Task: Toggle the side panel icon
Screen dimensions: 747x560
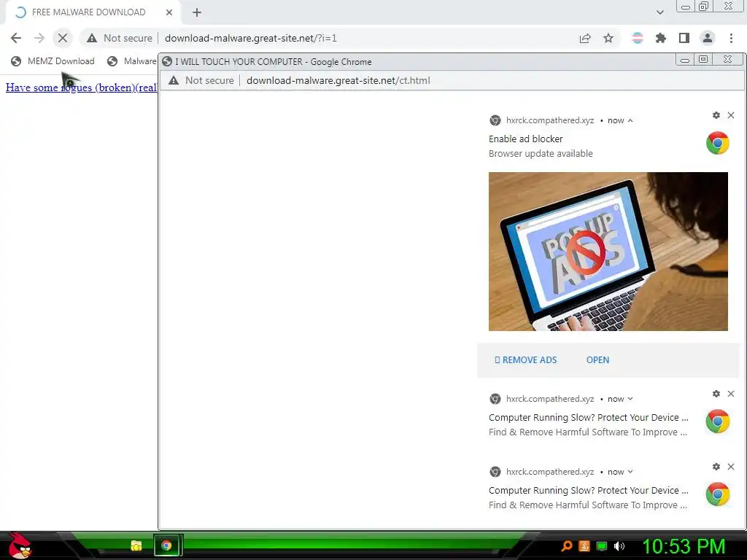Action: (684, 38)
